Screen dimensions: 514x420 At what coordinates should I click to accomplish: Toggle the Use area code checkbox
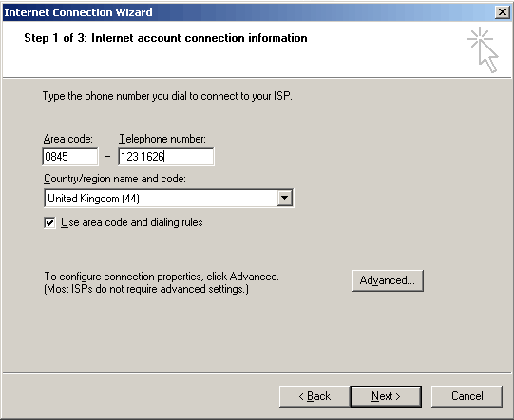(49, 223)
